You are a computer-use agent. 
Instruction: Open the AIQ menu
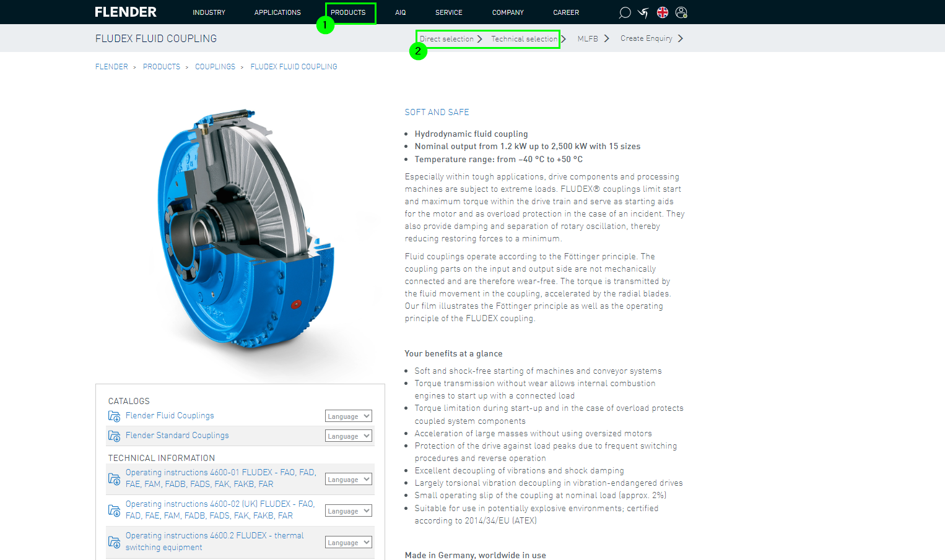pyautogui.click(x=401, y=12)
